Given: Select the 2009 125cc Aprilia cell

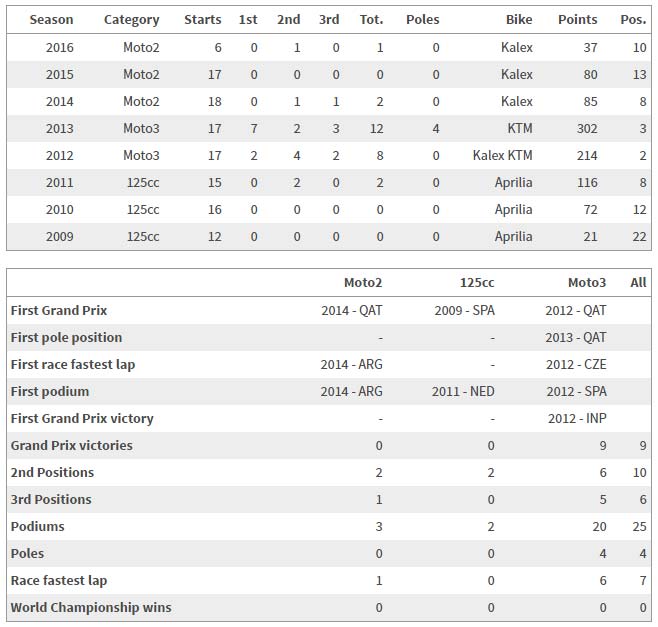Looking at the screenshot, I should tap(513, 236).
